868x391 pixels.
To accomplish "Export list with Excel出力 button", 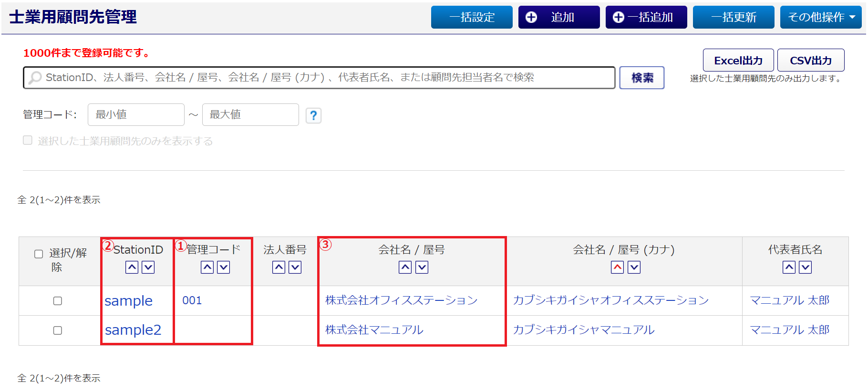I will [x=738, y=61].
